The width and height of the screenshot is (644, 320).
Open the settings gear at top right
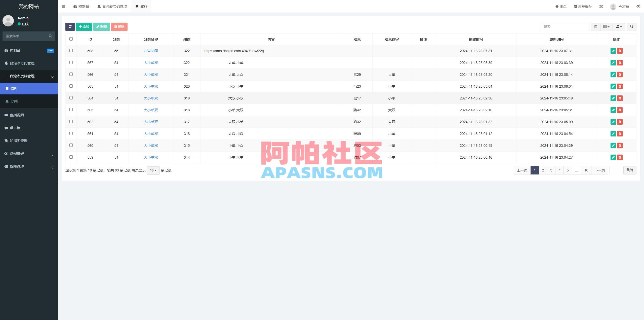[638, 6]
